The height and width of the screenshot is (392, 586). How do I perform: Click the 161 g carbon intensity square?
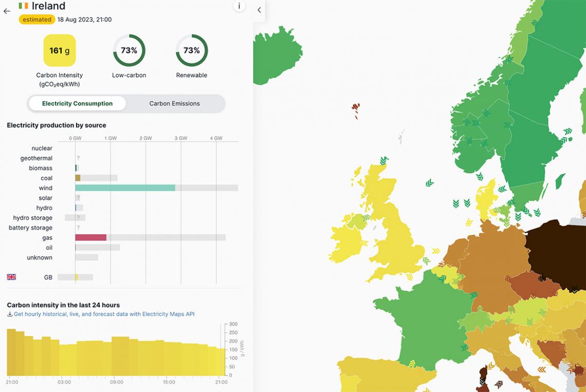coord(59,50)
